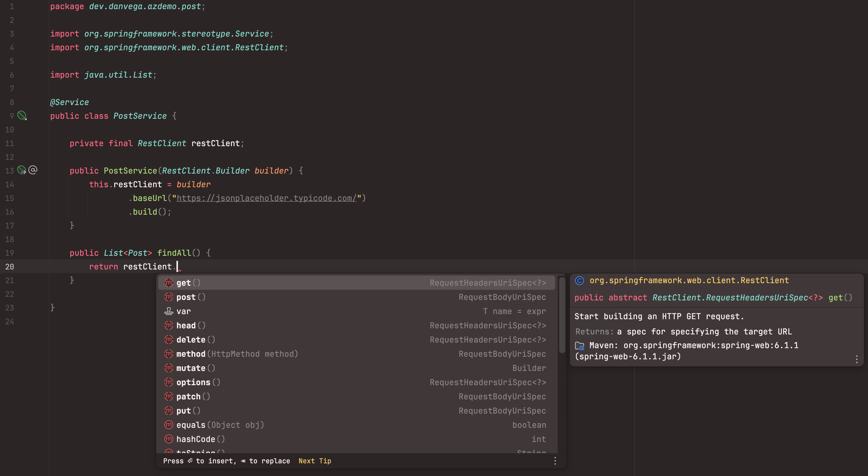Click the method icon beside hashCode()
Screen dimensions: 868x476
click(169, 438)
